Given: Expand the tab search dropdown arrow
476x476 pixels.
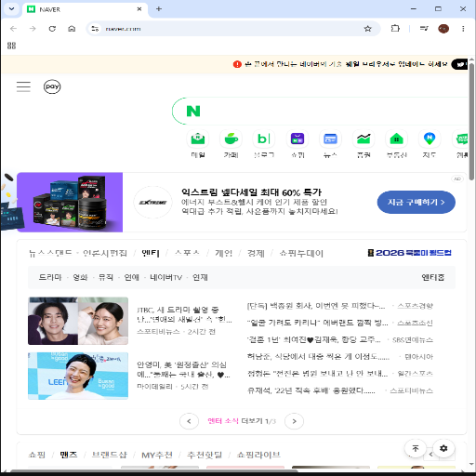Looking at the screenshot, I should 11,9.
